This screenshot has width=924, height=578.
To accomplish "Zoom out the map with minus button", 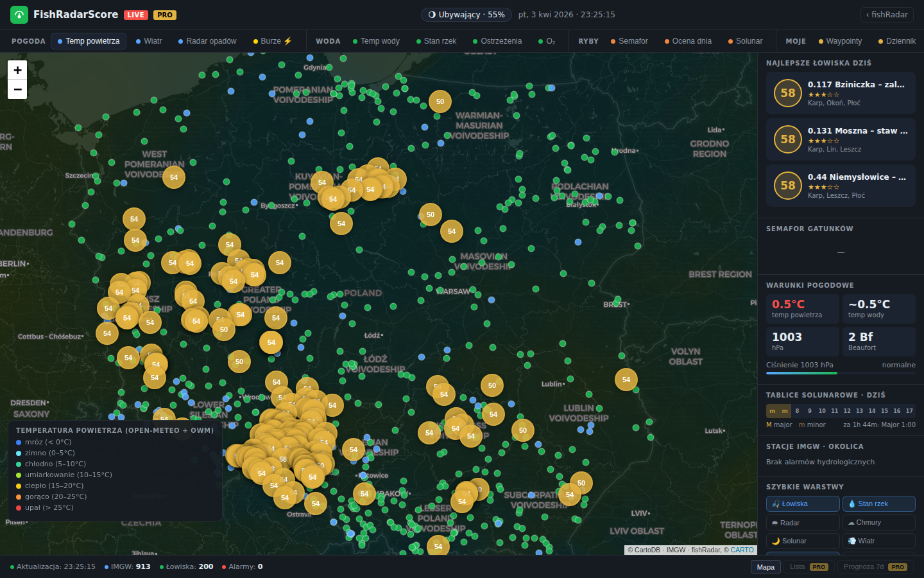I will pyautogui.click(x=17, y=89).
